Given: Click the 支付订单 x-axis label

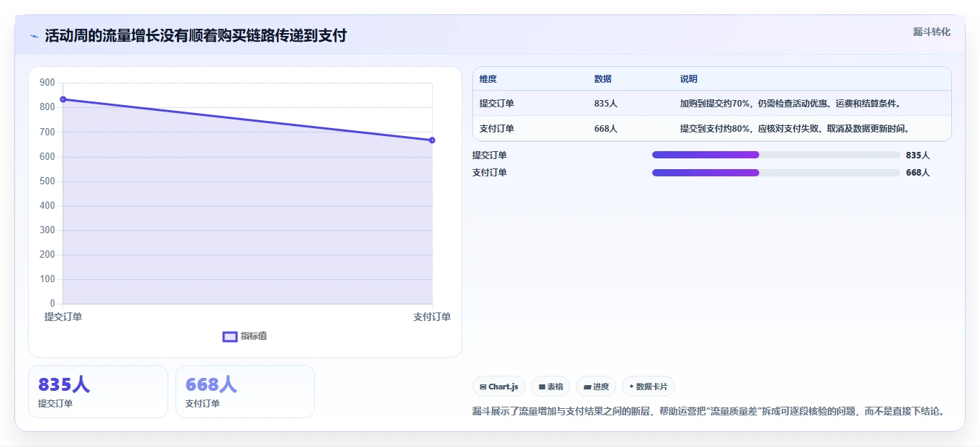Looking at the screenshot, I should click(432, 317).
